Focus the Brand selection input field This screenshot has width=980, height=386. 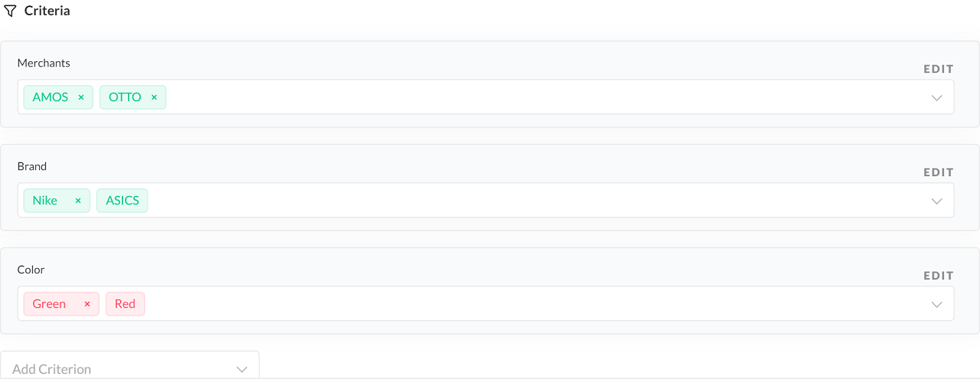(536, 201)
